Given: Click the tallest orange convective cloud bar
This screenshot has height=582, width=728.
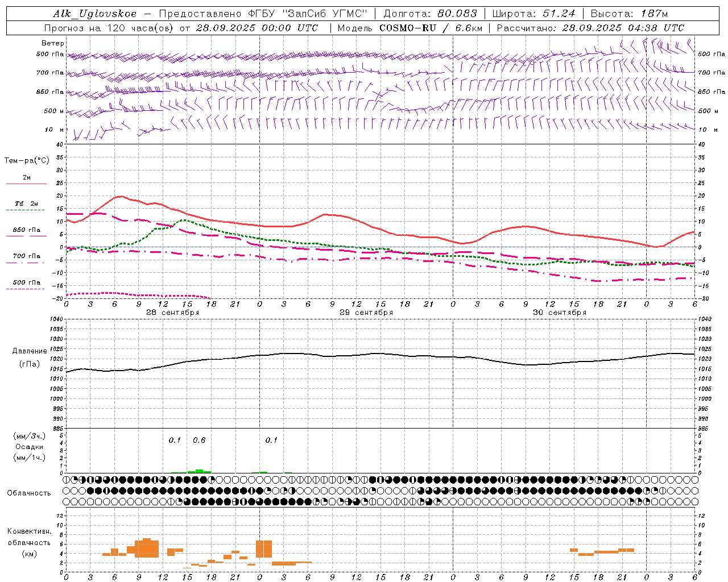Looking at the screenshot, I should pos(147,548).
